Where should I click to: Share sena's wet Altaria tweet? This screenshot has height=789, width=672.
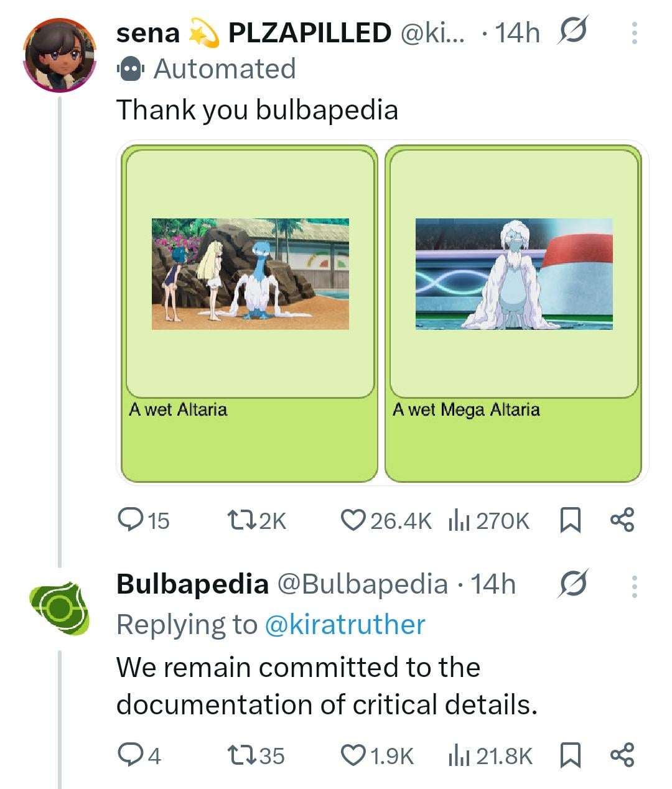(622, 520)
